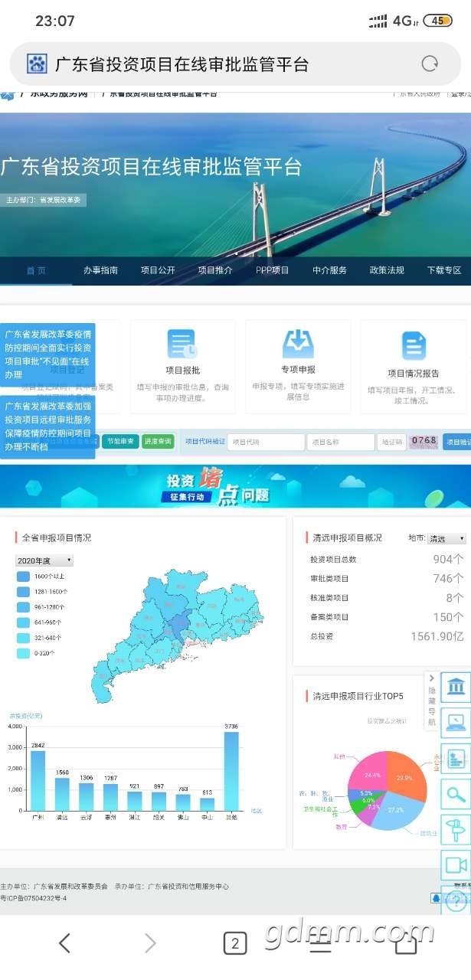Click the question mark help side icon

tap(456, 902)
